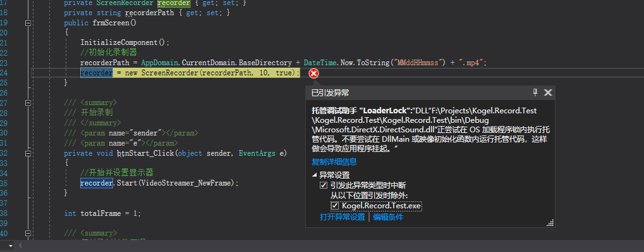Click line number 35 in the gutter
Image resolution: width=644 pixels, height=252 pixels.
[x=4, y=183]
